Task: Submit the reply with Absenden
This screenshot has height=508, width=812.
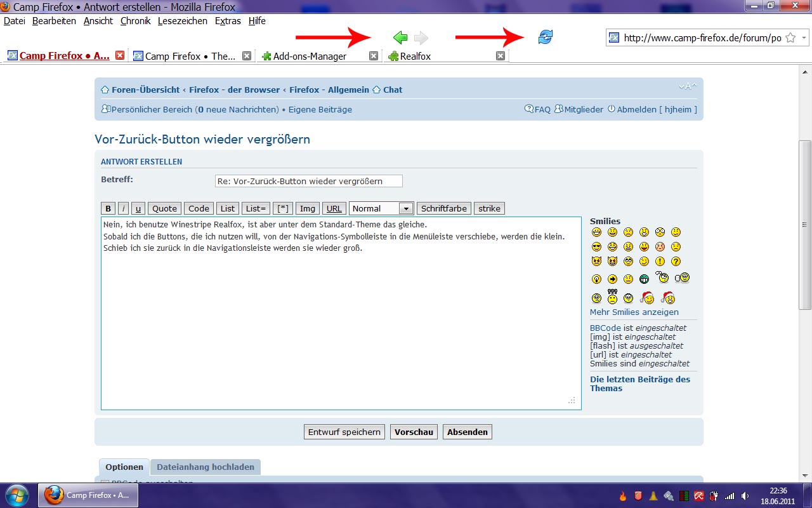Action: (468, 432)
